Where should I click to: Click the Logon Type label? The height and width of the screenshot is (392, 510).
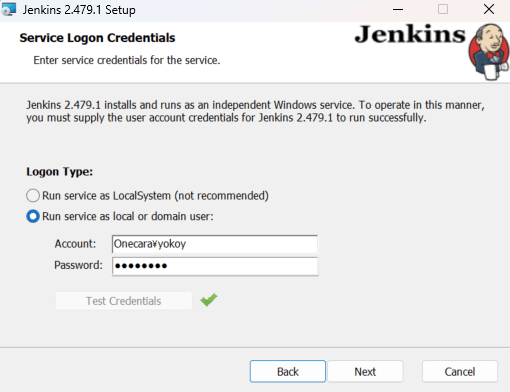(59, 172)
